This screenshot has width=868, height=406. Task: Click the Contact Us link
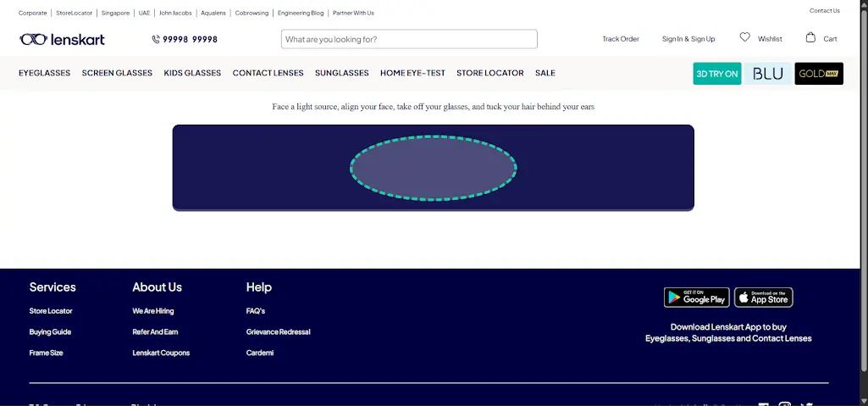(824, 10)
